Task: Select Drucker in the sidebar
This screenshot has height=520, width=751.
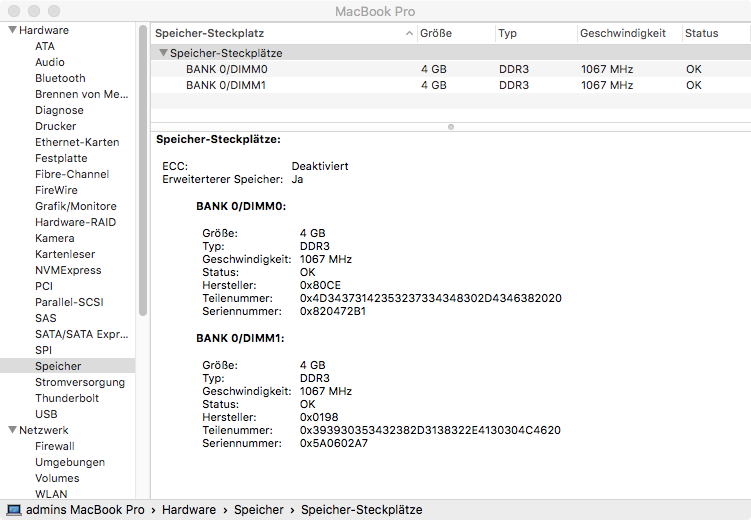Action: [x=56, y=126]
